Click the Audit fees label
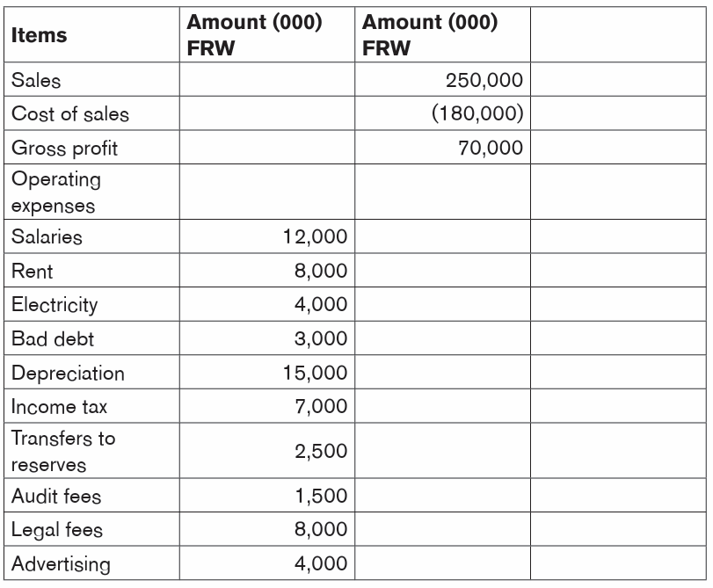713x588 pixels. (x=56, y=496)
